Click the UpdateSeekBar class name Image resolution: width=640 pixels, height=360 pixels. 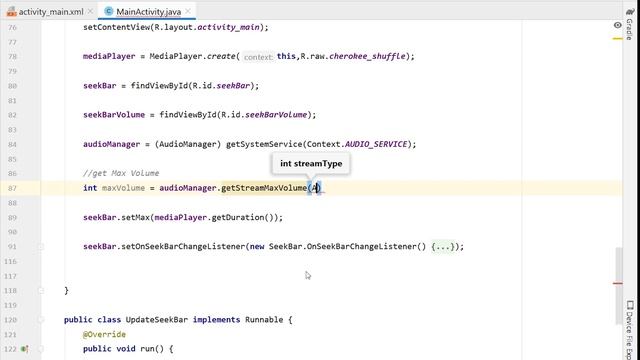[156, 320]
